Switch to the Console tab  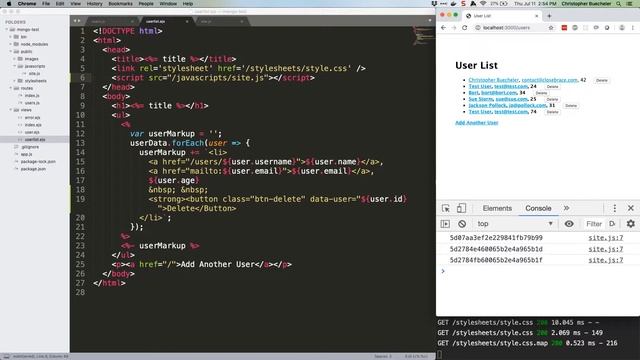tap(538, 208)
